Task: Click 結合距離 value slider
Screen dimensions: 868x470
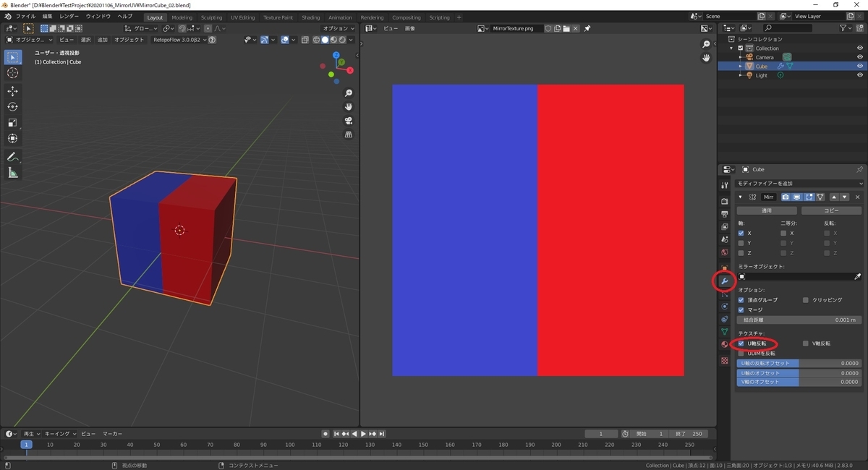Action: (x=799, y=320)
